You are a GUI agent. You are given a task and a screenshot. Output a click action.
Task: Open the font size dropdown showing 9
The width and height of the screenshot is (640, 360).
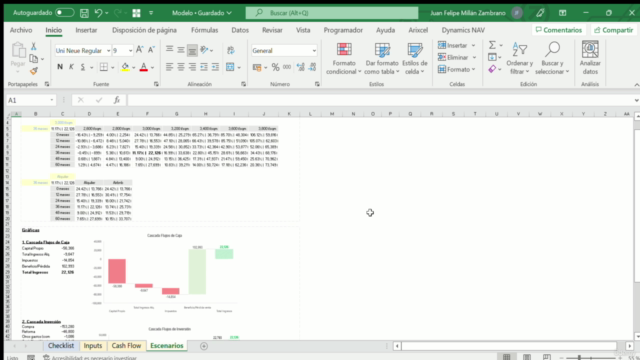tap(130, 51)
